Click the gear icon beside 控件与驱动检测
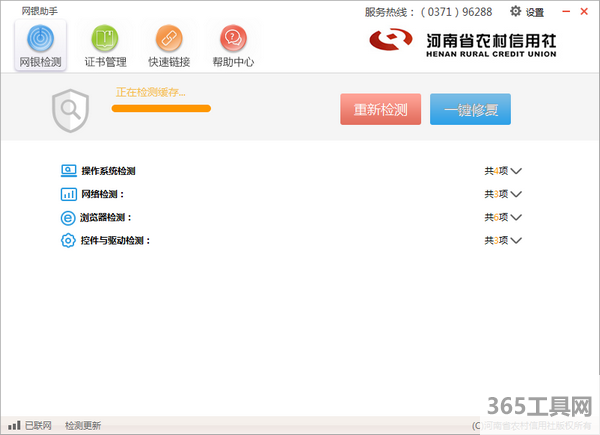The width and height of the screenshot is (600, 435). (x=68, y=240)
